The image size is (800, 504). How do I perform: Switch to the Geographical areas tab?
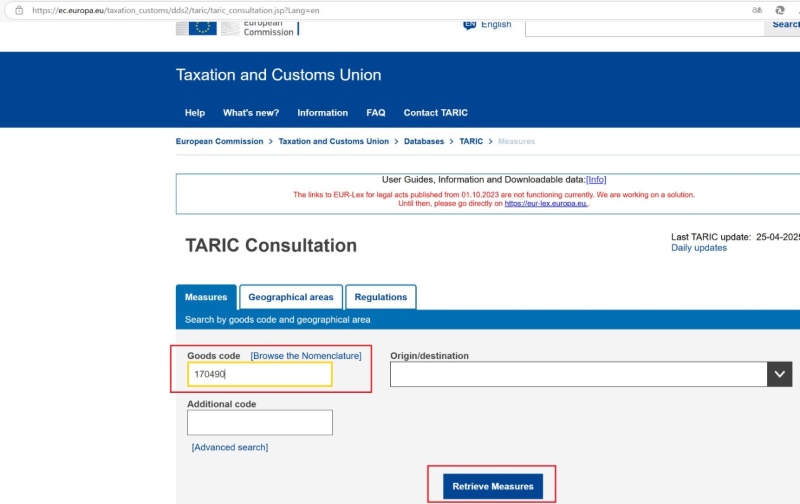pos(291,297)
